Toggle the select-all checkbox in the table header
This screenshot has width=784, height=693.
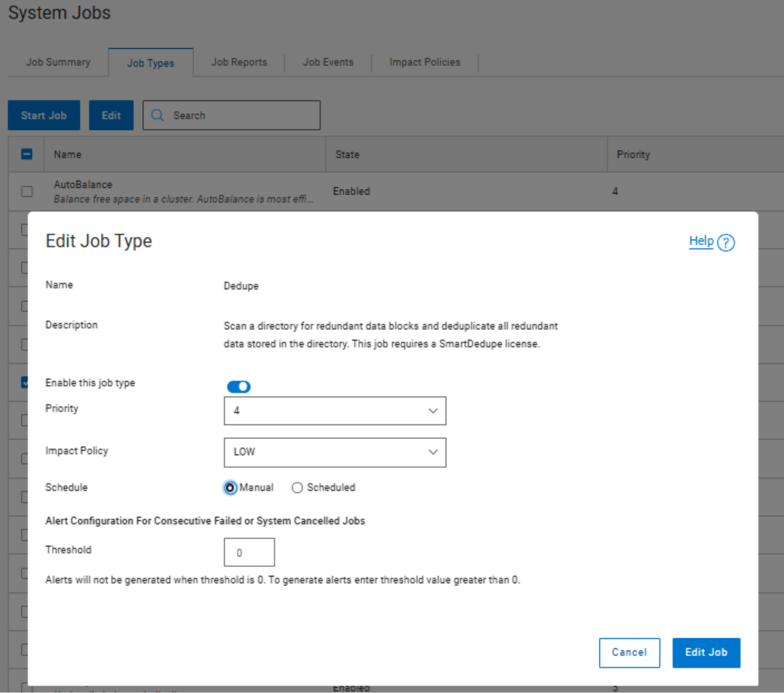point(27,154)
